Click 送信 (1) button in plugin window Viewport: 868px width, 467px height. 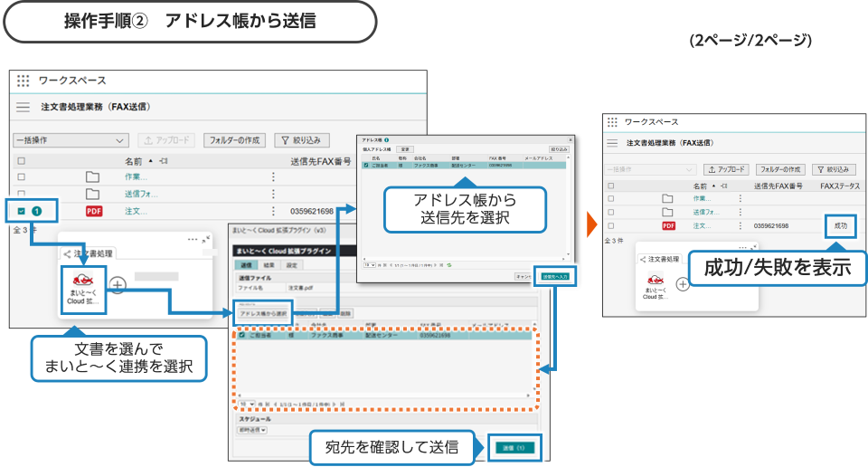[x=514, y=448]
